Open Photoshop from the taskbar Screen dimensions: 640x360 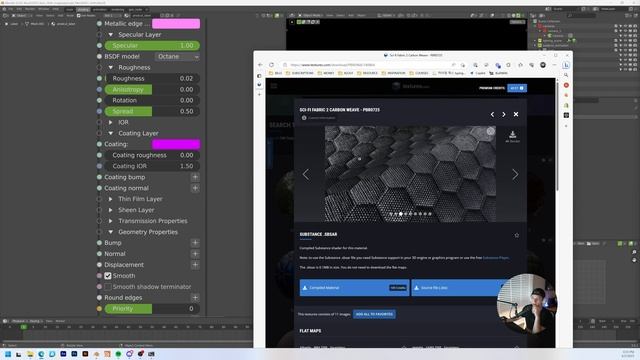(x=74, y=354)
